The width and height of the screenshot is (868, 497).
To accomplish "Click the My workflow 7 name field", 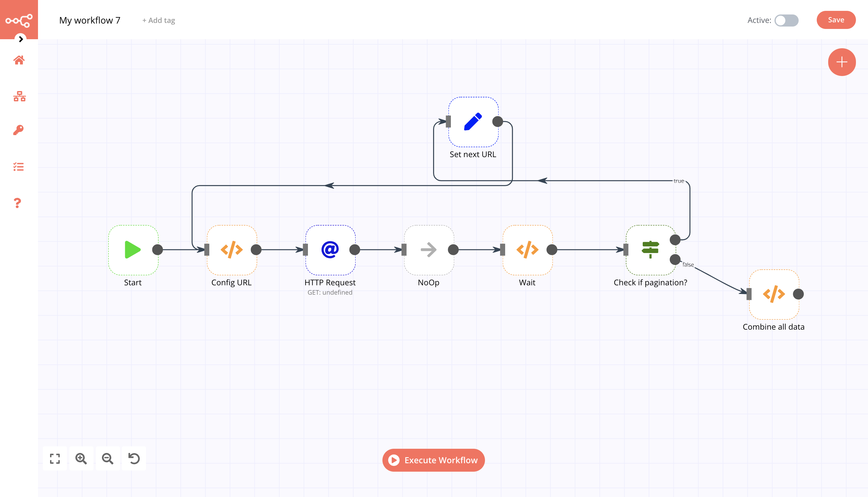I will (x=90, y=20).
